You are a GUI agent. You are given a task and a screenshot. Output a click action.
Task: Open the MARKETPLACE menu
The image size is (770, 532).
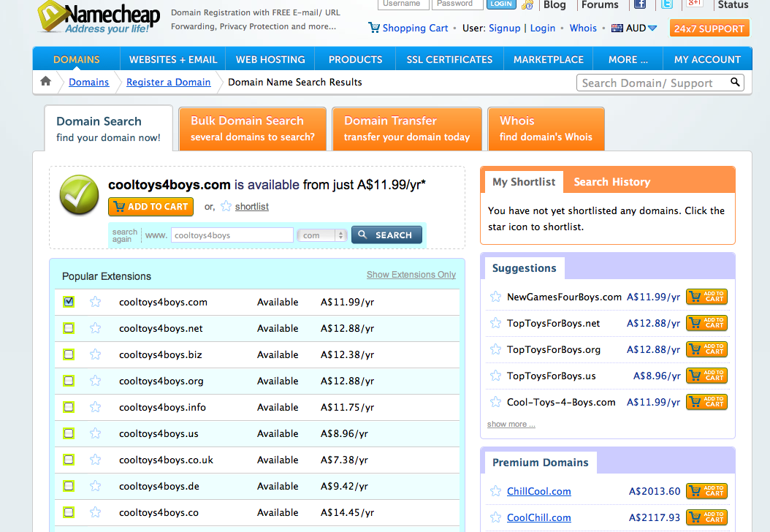tap(549, 59)
